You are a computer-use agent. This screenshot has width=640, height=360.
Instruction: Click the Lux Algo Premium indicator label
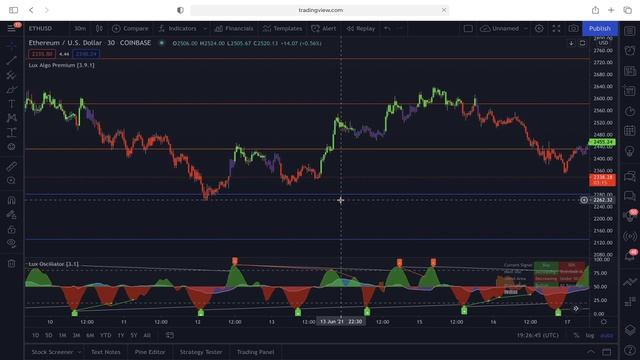click(x=62, y=65)
